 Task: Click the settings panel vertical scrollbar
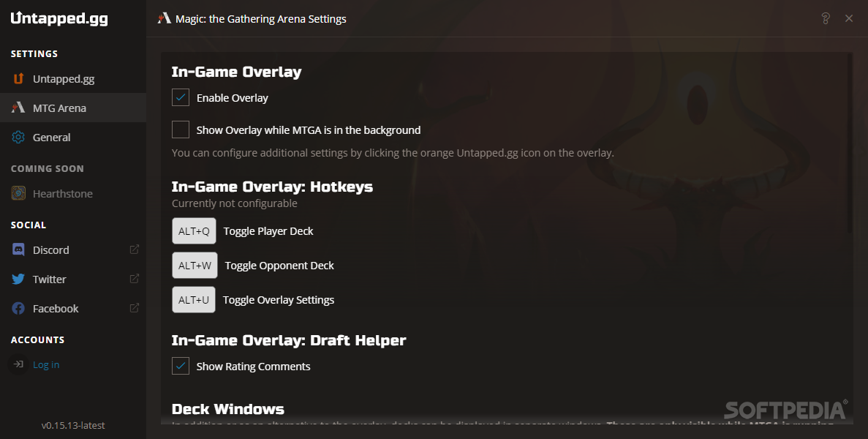[850, 144]
